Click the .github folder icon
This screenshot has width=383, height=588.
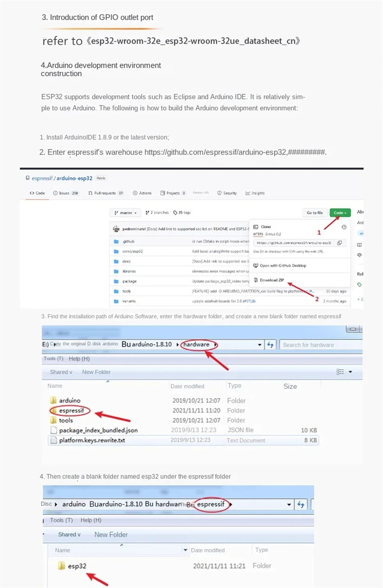(116, 241)
